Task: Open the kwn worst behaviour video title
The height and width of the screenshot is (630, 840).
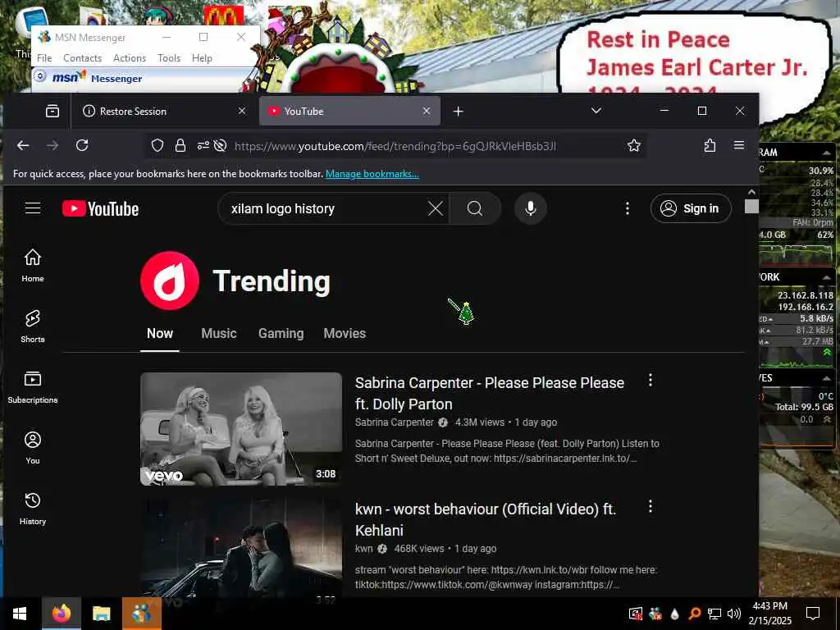Action: tap(486, 519)
